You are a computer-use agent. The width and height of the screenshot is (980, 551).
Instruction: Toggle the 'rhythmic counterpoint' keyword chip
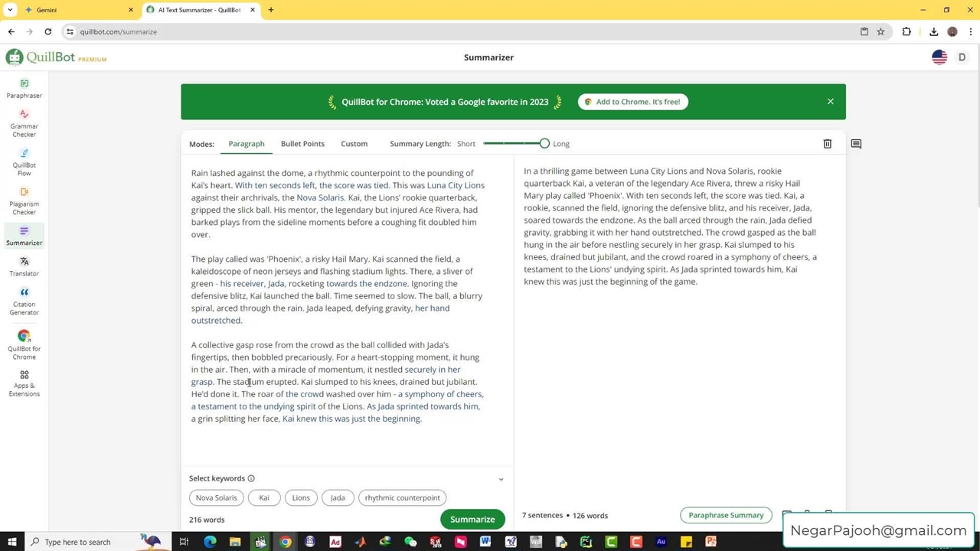402,497
